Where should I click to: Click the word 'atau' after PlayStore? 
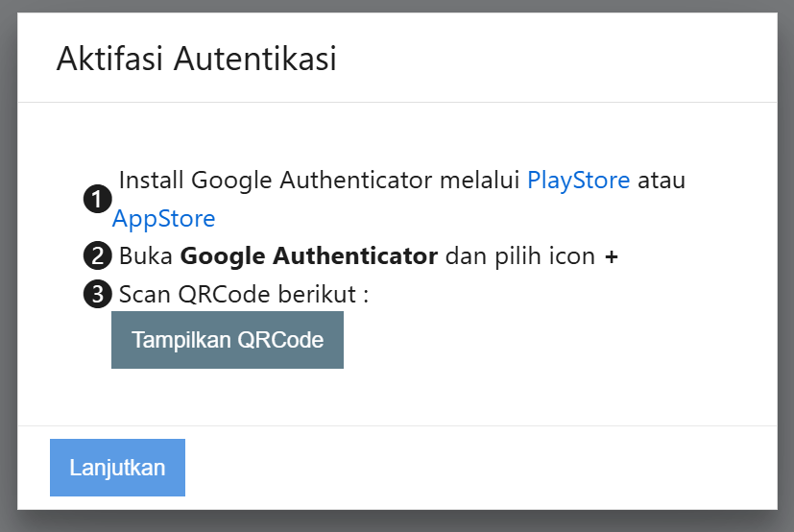click(x=662, y=181)
